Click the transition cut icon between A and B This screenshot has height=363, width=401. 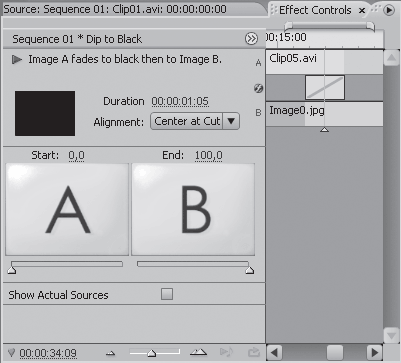(258, 88)
